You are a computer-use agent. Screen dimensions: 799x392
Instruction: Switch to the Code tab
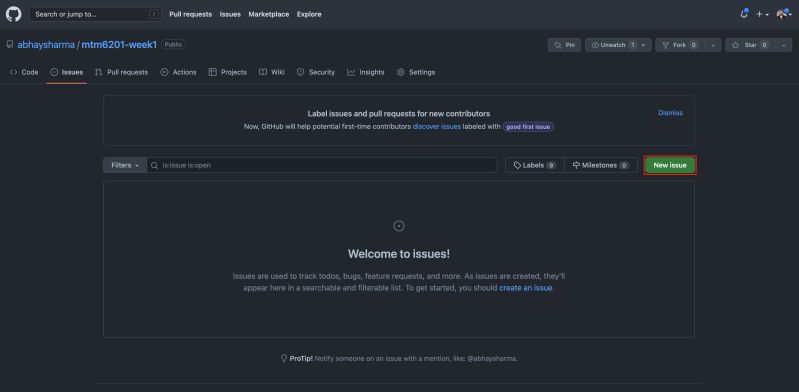(x=24, y=72)
